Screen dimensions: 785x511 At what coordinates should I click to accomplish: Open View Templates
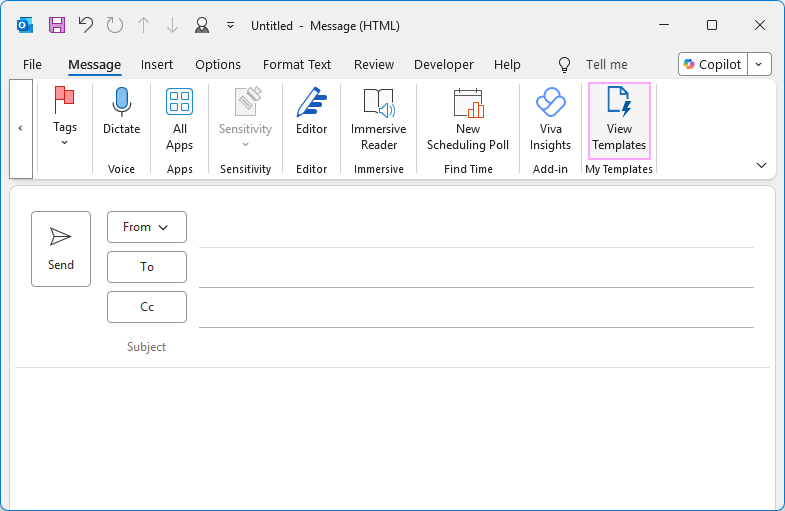(x=619, y=121)
